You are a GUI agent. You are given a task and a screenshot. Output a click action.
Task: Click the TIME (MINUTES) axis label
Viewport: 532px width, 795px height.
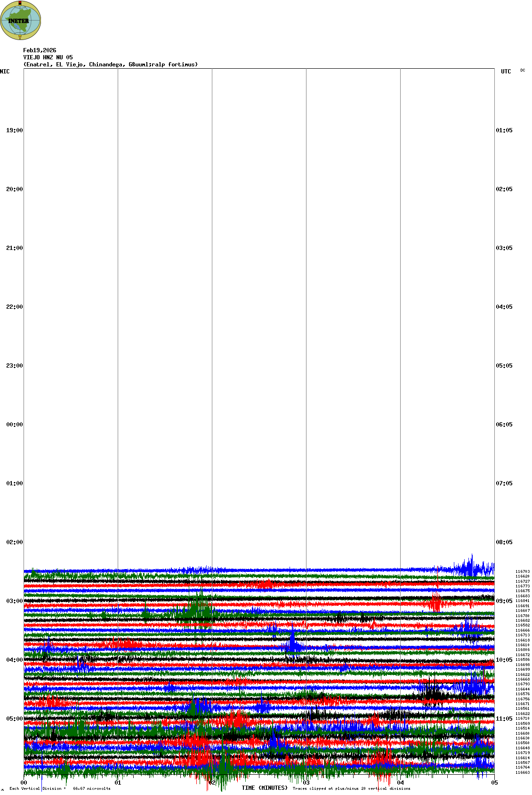[x=264, y=788]
